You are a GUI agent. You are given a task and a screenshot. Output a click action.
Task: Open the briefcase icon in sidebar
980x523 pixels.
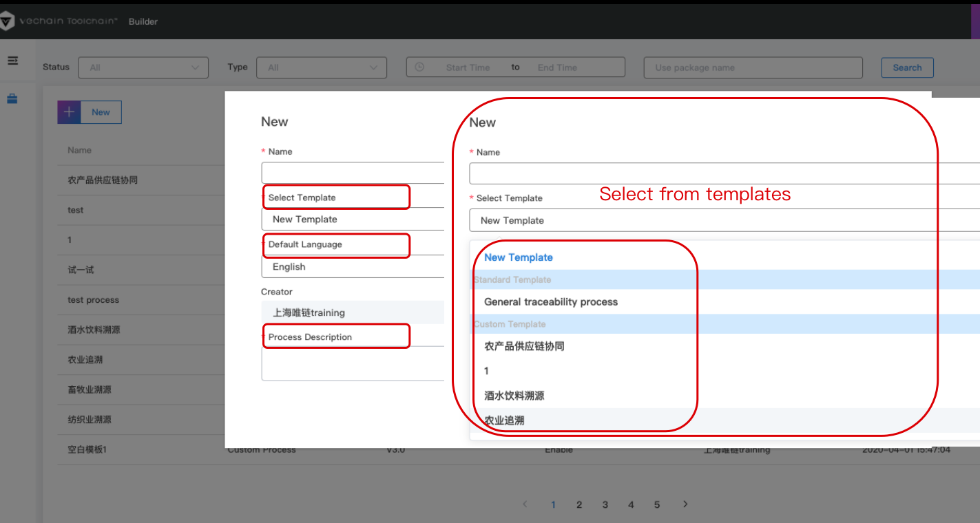click(12, 99)
